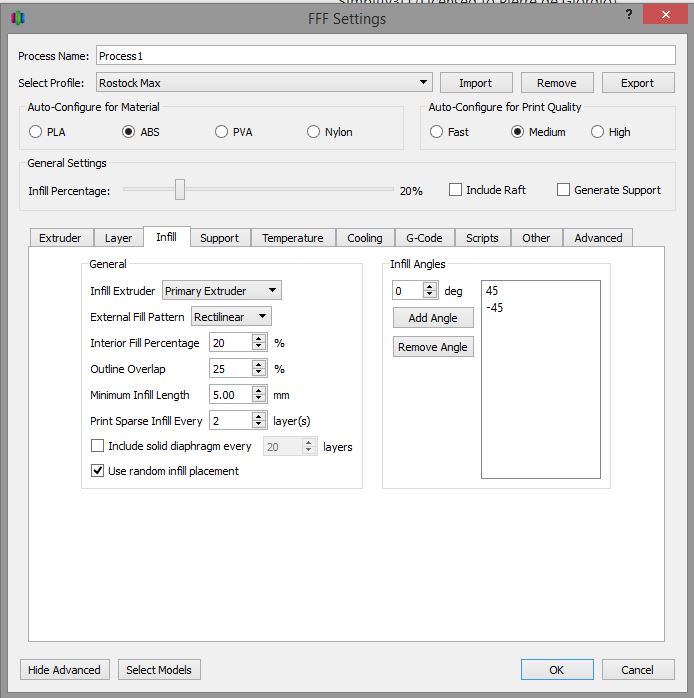Image resolution: width=694 pixels, height=698 pixels.
Task: Toggle Use random infill placement checkbox
Action: tap(98, 471)
